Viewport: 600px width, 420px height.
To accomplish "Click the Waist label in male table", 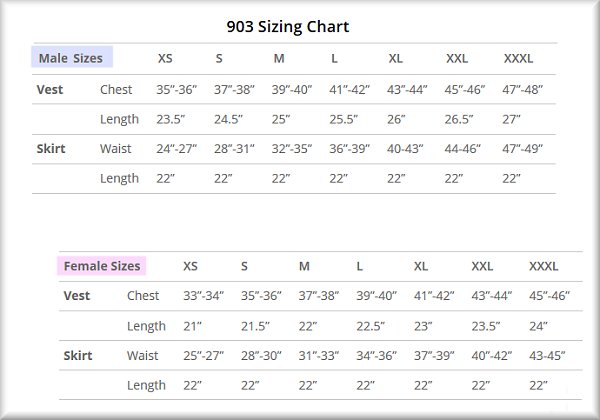I will tap(115, 149).
